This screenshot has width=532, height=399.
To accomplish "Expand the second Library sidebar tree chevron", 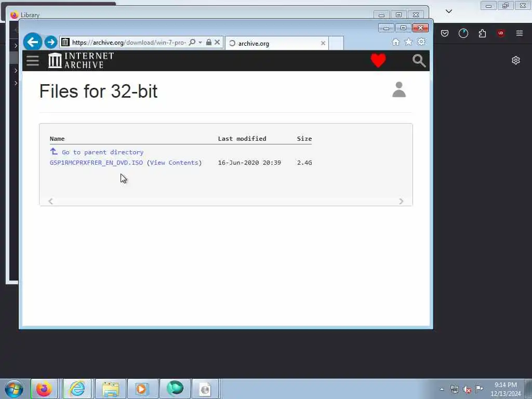I will pyautogui.click(x=16, y=71).
